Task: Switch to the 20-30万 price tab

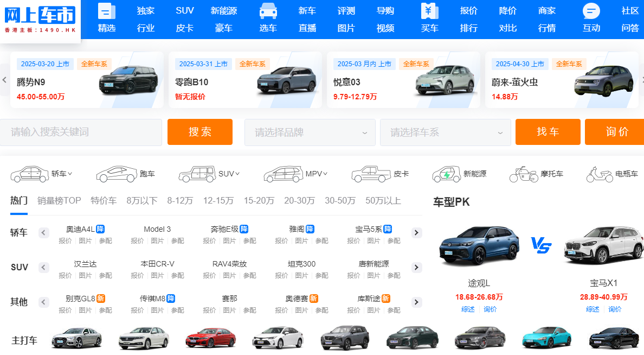Action: click(x=299, y=201)
